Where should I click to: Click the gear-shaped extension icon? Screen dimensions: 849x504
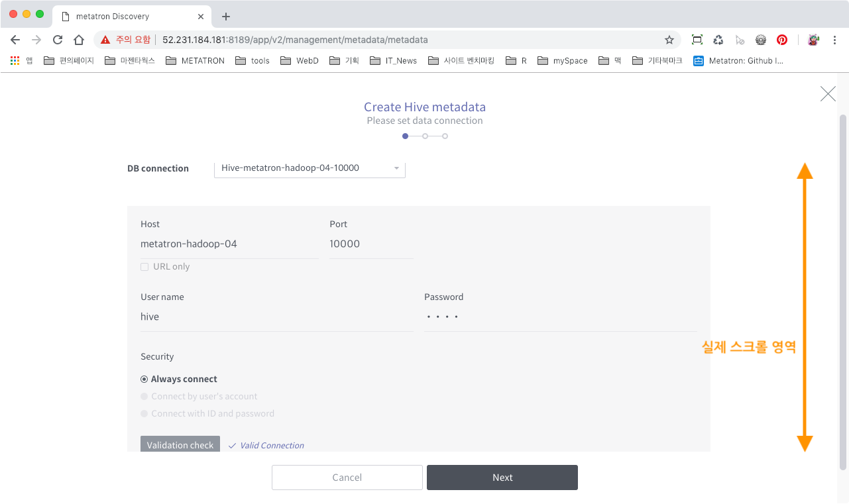tap(761, 40)
